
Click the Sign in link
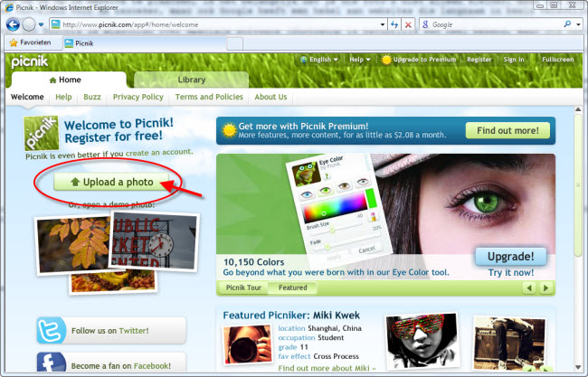click(514, 59)
